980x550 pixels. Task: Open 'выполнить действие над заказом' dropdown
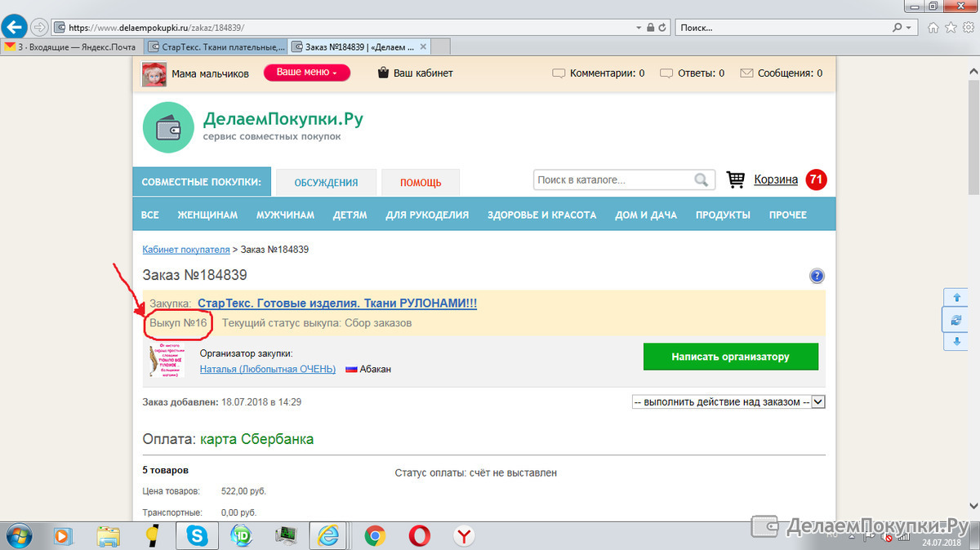[729, 401]
